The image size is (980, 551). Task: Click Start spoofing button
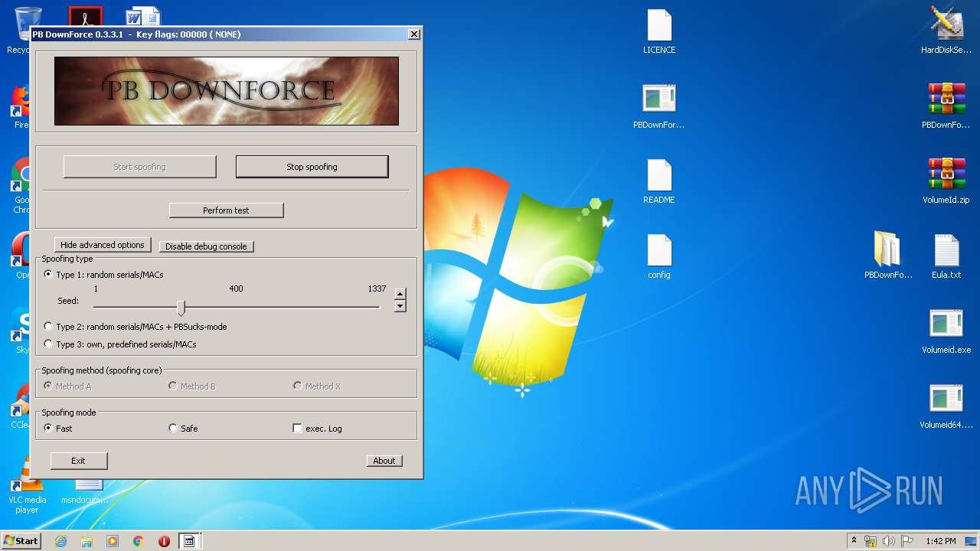tap(139, 167)
